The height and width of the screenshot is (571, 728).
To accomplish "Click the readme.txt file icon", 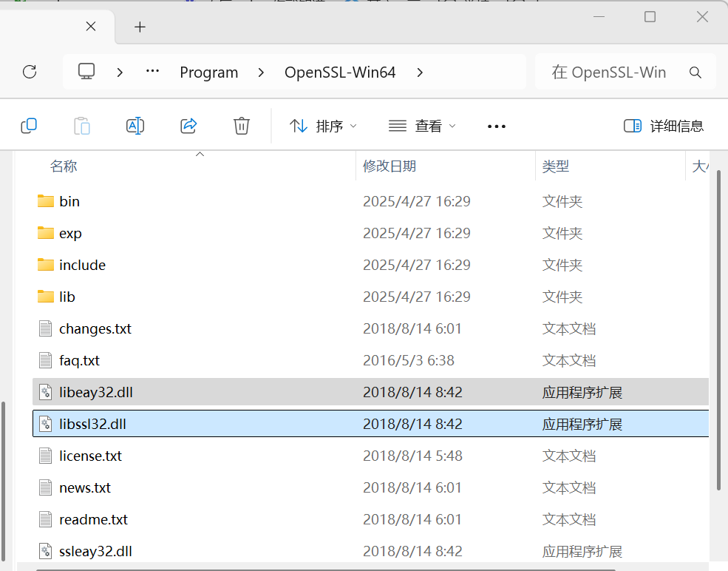I will (x=46, y=519).
